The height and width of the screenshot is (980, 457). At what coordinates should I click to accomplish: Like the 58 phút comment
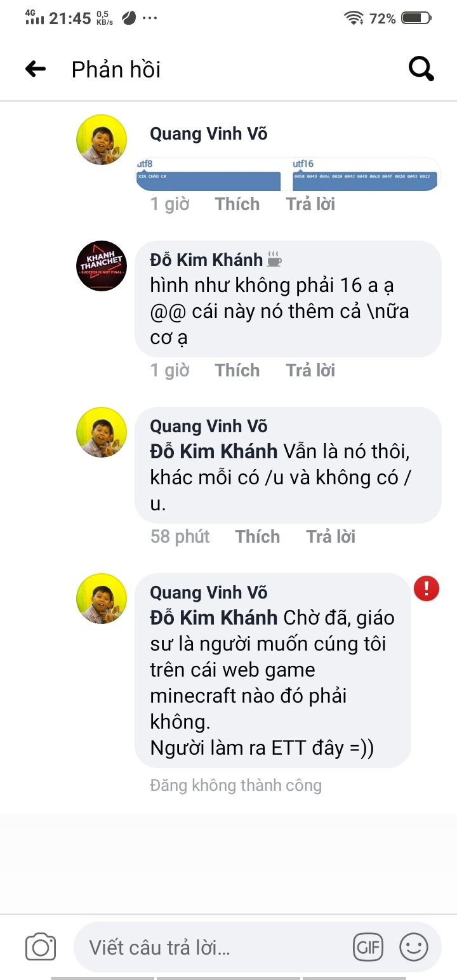258,537
